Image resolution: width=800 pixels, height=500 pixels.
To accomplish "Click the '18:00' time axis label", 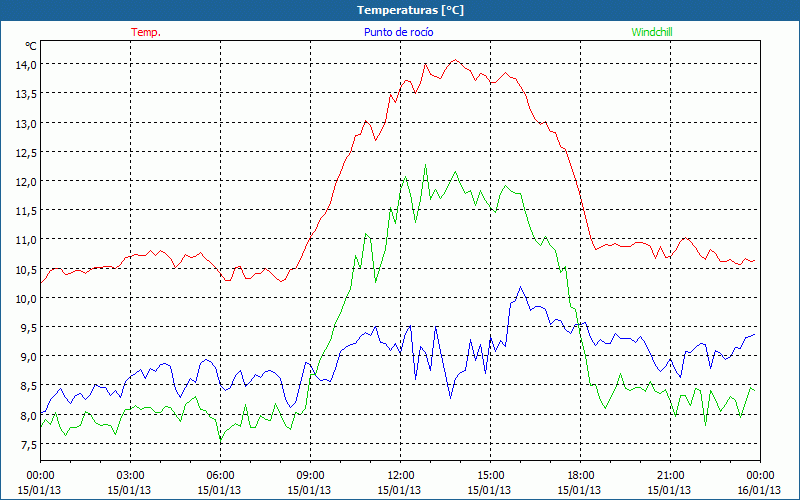I will [581, 476].
